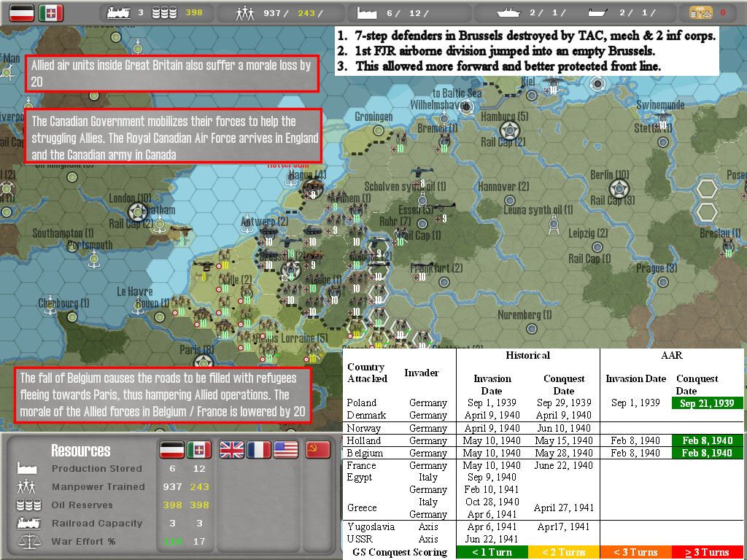747x560 pixels.
Task: Select the Leipzig city marker
Action: click(597, 247)
